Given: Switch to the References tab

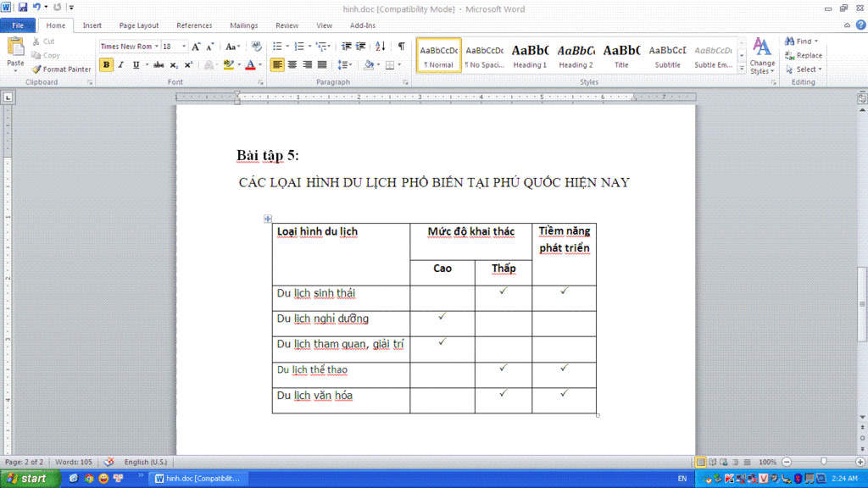Looking at the screenshot, I should (194, 25).
